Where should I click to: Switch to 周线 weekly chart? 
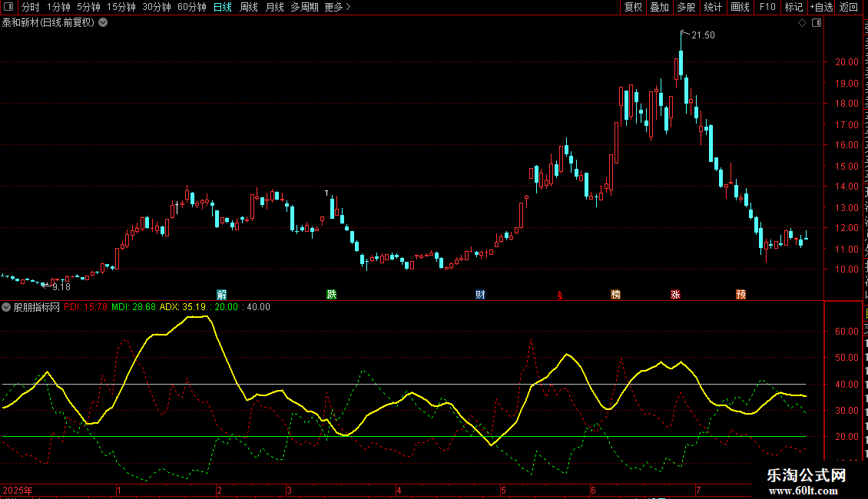249,7
